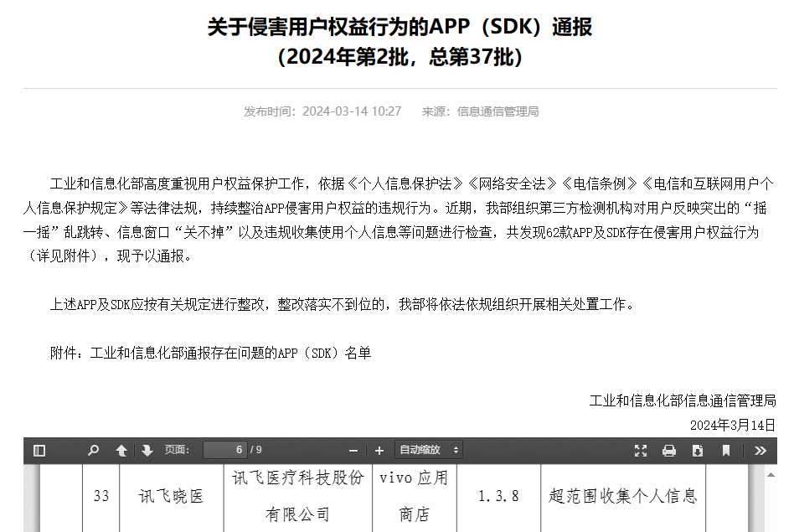This screenshot has height=532, width=794.
Task: Go to previous PDF page
Action: coord(121,451)
